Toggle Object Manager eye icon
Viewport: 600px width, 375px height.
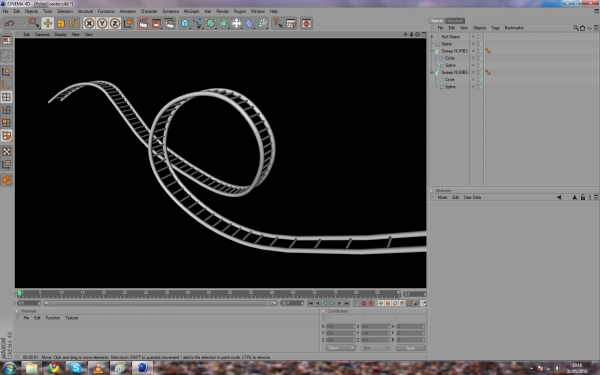tap(589, 28)
